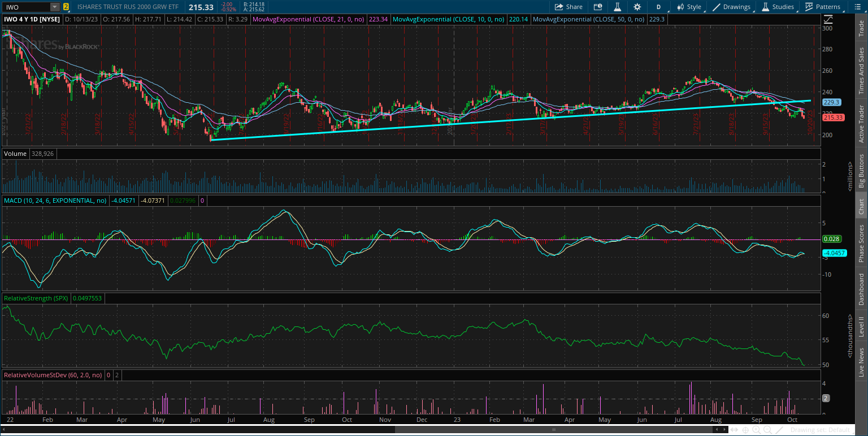Click the -2.00 -0.92% change text
868x436 pixels.
228,7
